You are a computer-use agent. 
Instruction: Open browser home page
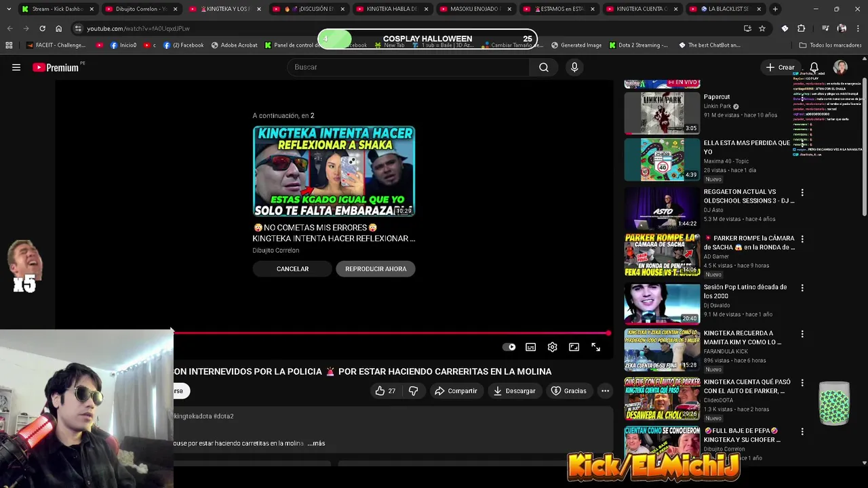pyautogui.click(x=58, y=28)
